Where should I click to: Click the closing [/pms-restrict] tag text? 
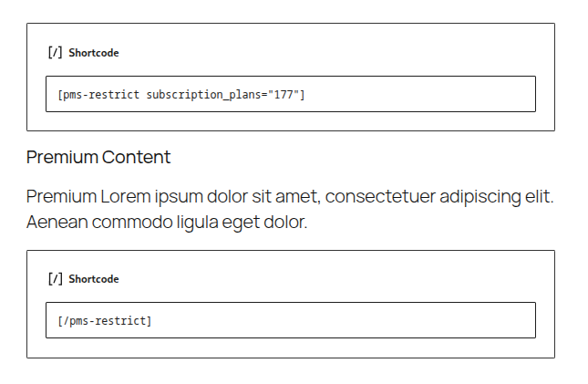[104, 321]
